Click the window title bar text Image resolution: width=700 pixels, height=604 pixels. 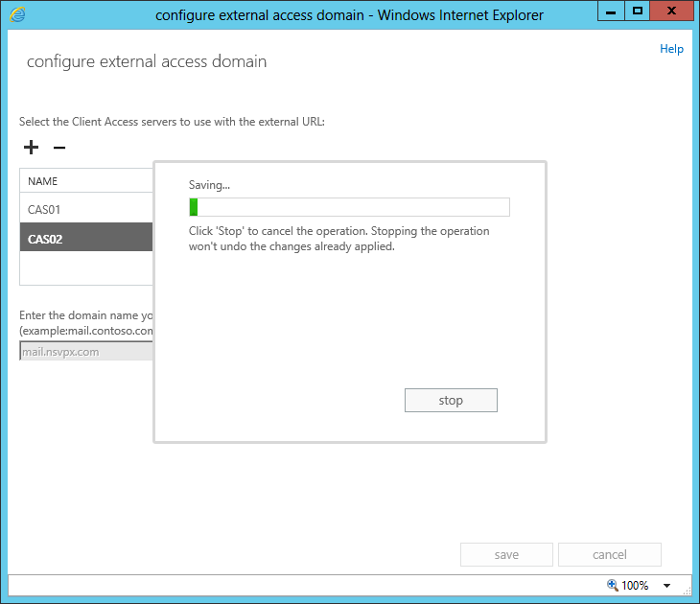pos(349,14)
